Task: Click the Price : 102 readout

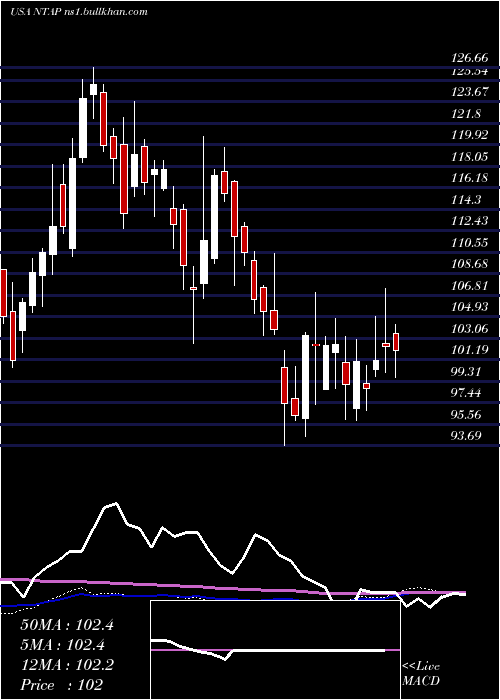Action: (62, 685)
